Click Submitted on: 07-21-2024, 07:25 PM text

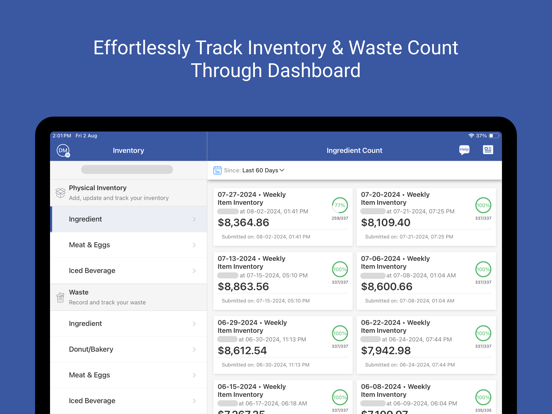pyautogui.click(x=409, y=237)
